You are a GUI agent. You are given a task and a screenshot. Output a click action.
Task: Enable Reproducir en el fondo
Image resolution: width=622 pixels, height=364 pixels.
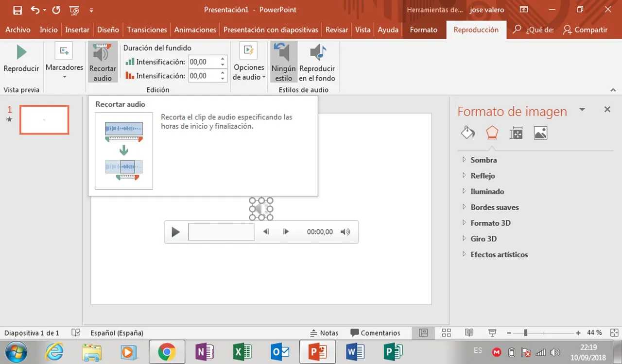(317, 62)
